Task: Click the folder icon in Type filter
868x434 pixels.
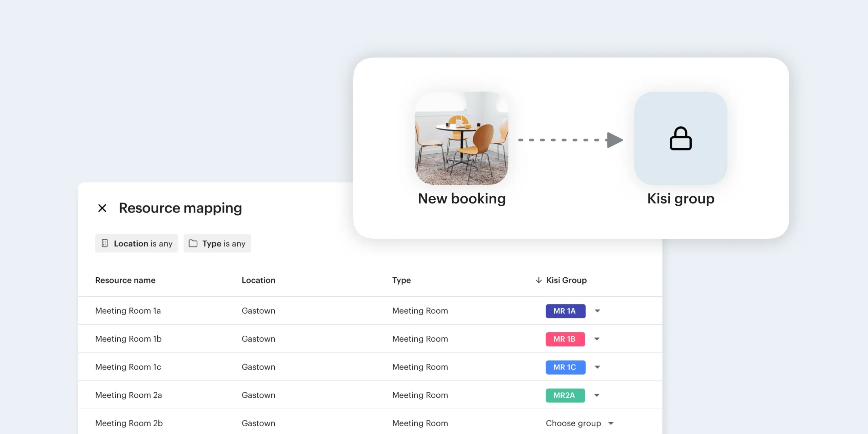Action: [193, 243]
